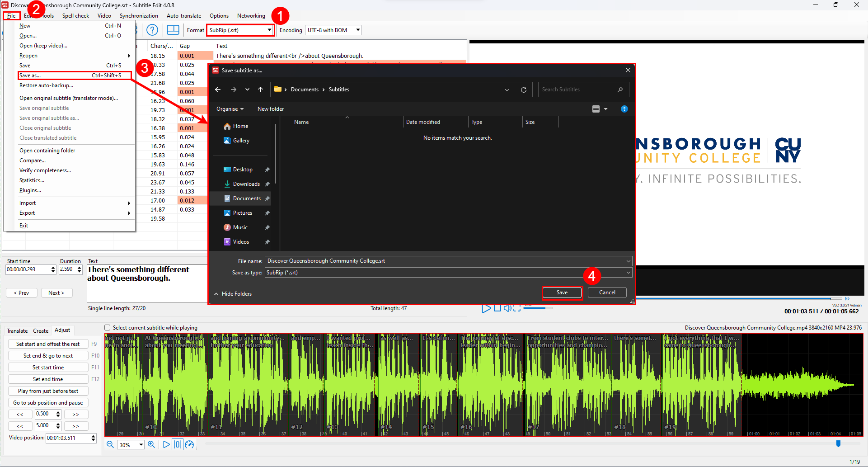Increase the Duration stepper value
This screenshot has width=868, height=467.
point(80,267)
